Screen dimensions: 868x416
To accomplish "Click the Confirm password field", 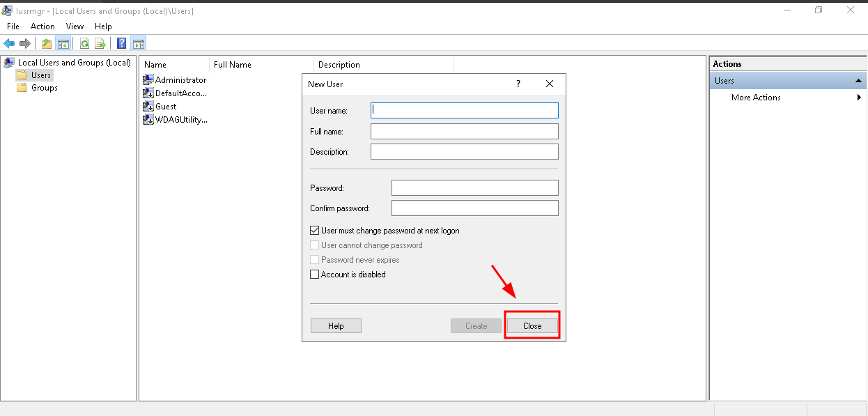I will click(474, 208).
